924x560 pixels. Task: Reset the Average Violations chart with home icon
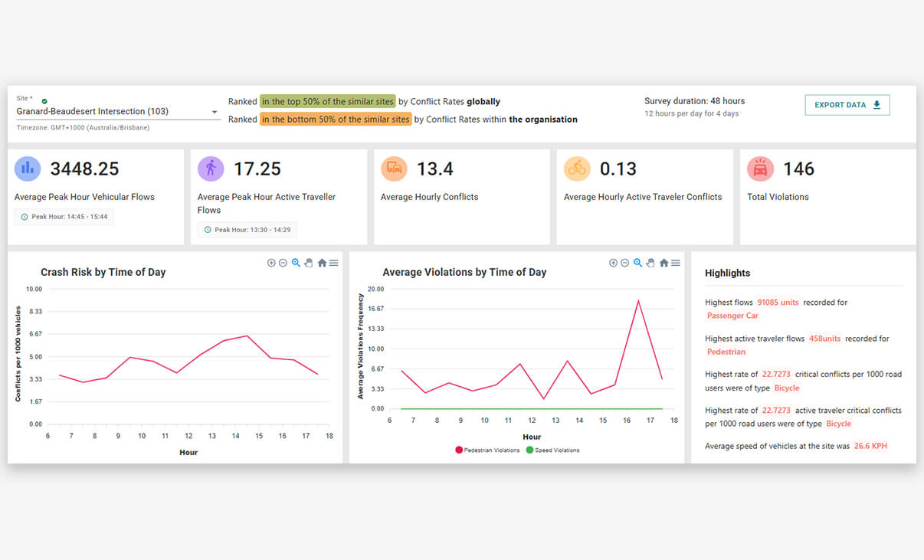pos(664,263)
